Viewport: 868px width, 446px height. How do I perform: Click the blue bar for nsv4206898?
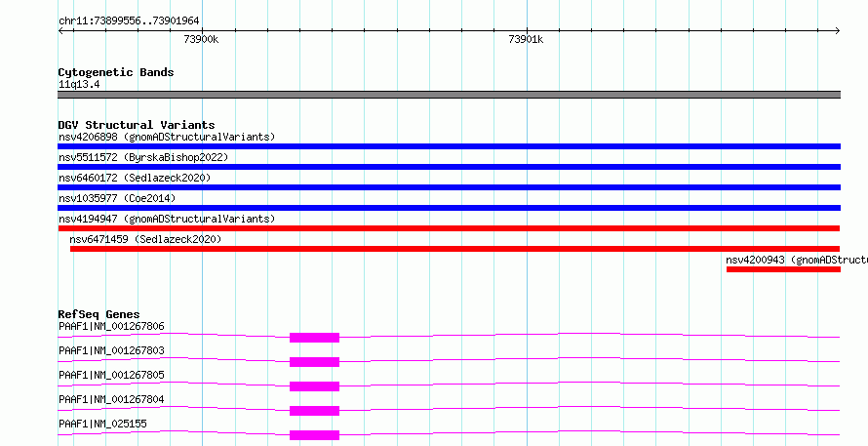click(x=449, y=146)
